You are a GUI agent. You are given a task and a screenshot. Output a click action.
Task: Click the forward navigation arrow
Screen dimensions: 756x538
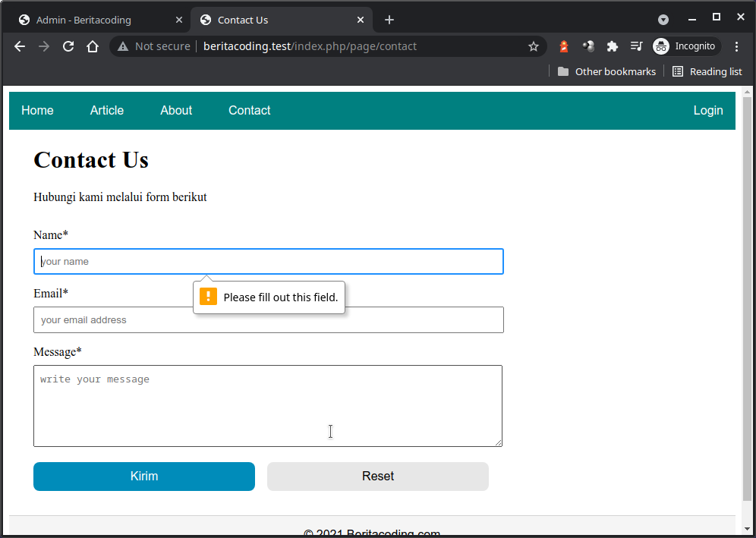pyautogui.click(x=44, y=46)
